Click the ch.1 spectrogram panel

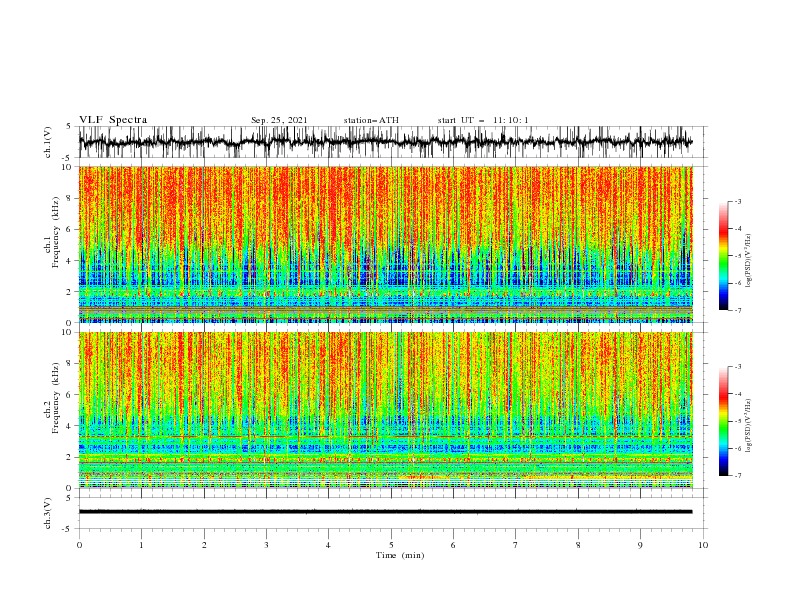pos(386,244)
